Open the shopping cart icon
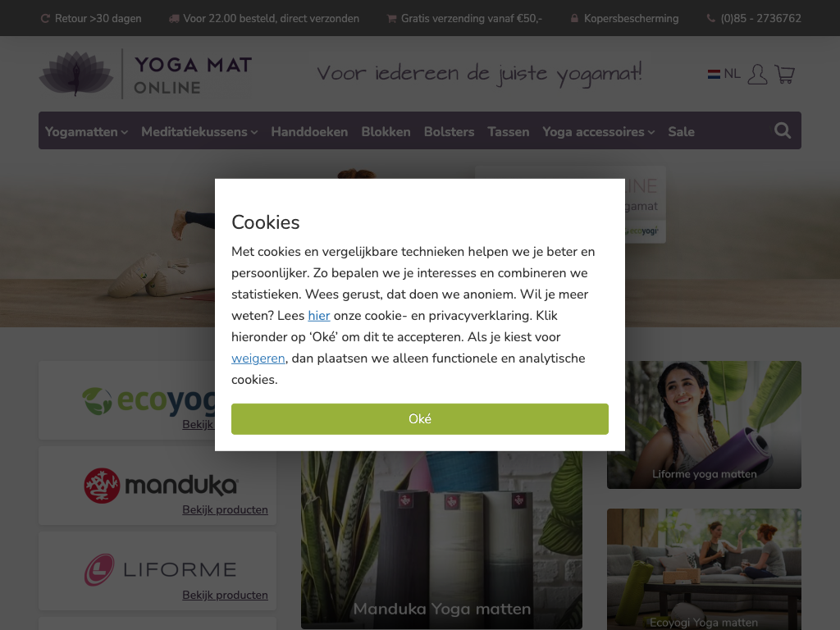 pos(785,74)
